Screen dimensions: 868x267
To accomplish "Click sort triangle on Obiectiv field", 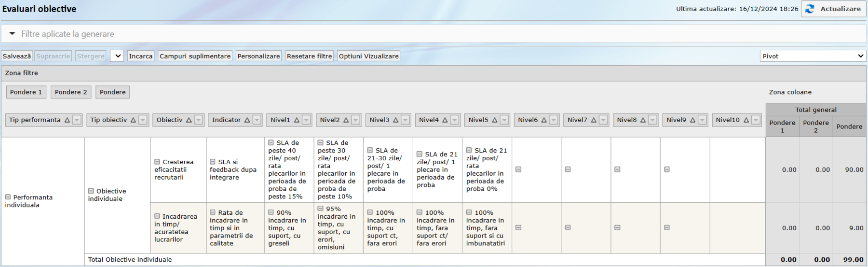I will coord(189,120).
